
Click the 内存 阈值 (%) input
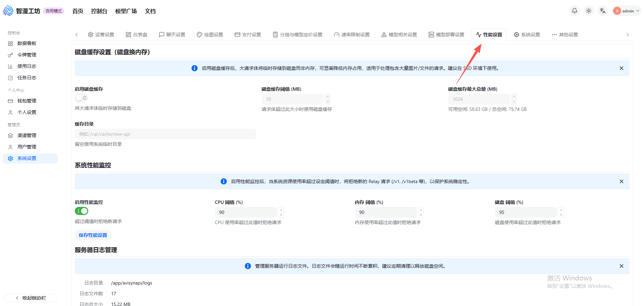[x=386, y=212]
